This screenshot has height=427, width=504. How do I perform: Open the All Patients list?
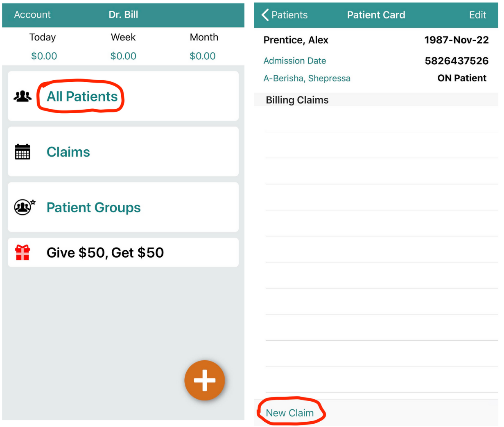point(82,97)
